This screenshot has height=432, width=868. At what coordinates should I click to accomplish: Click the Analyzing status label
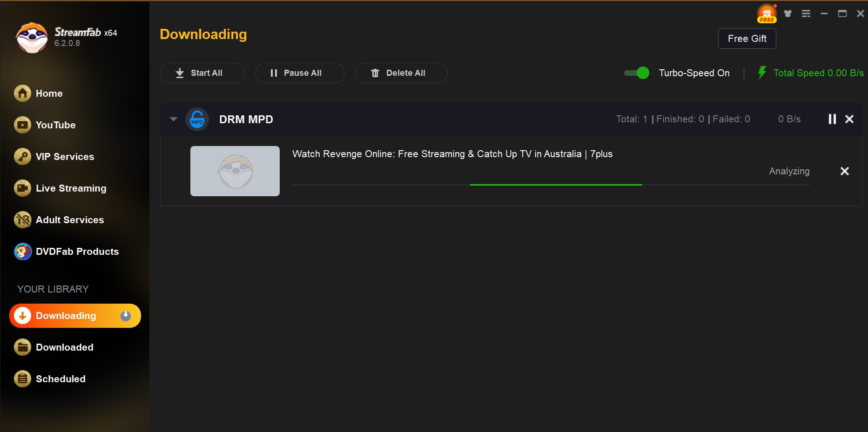tap(789, 171)
